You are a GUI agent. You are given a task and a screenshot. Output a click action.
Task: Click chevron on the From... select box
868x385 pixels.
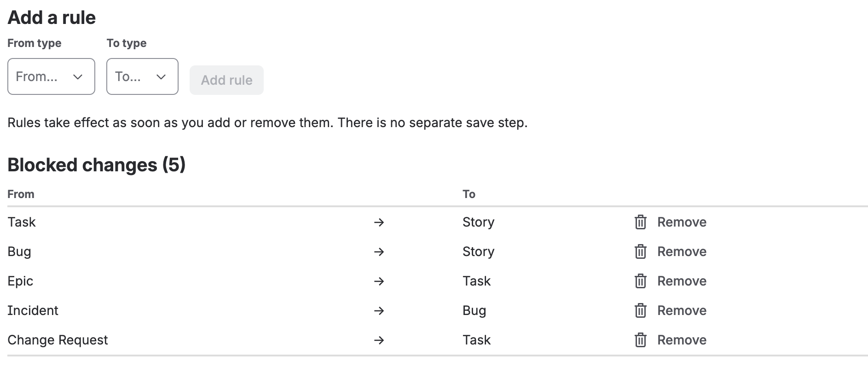tap(78, 77)
